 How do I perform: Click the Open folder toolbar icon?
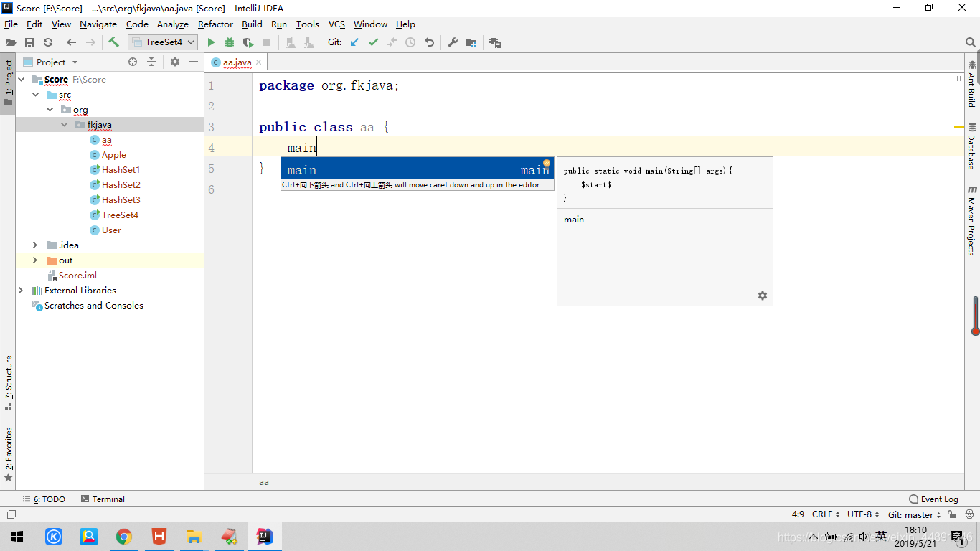coord(11,42)
